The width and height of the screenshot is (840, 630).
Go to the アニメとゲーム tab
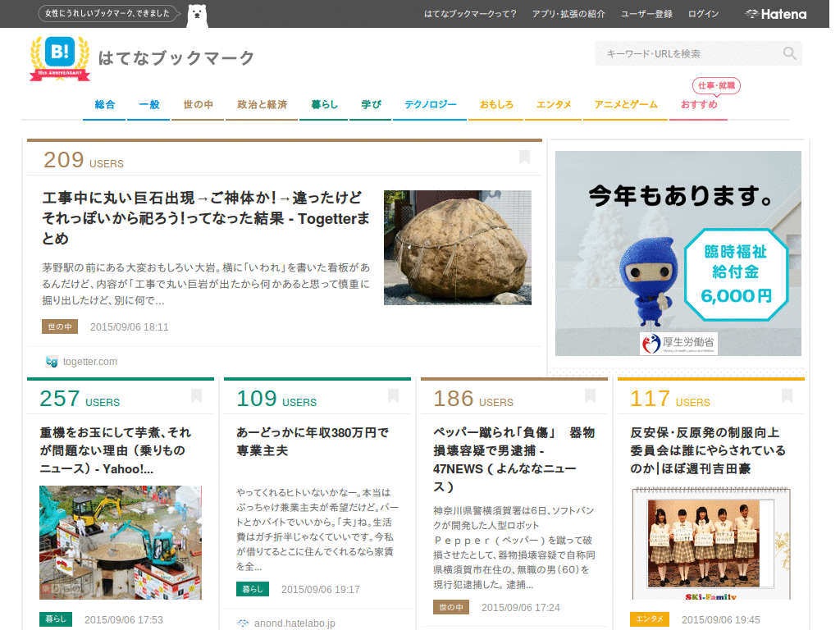point(625,104)
